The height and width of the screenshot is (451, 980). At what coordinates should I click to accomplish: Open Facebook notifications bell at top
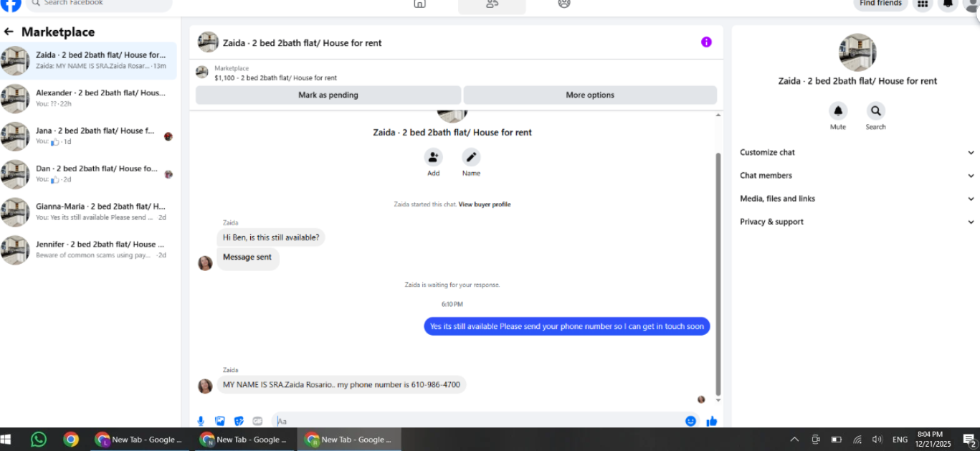click(x=948, y=4)
